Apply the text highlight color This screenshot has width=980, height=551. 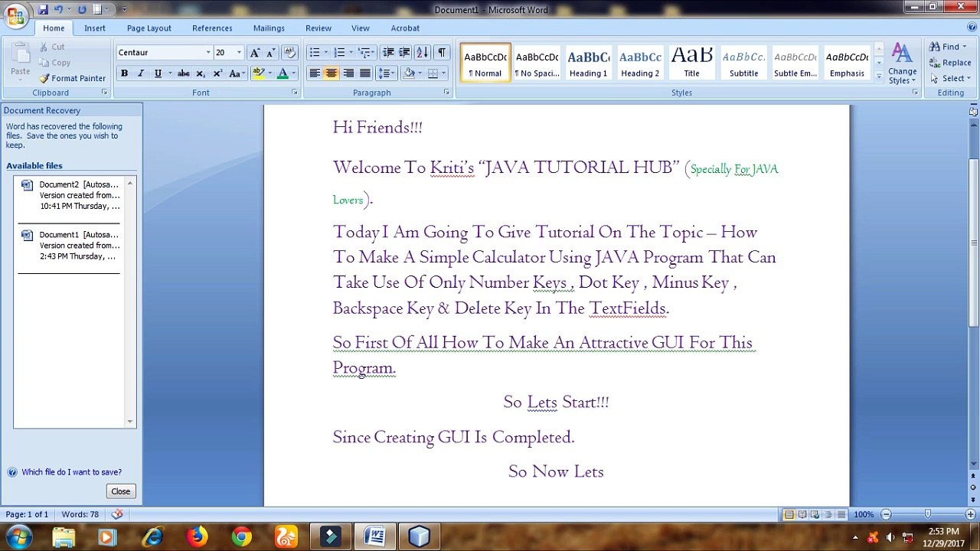click(x=258, y=73)
